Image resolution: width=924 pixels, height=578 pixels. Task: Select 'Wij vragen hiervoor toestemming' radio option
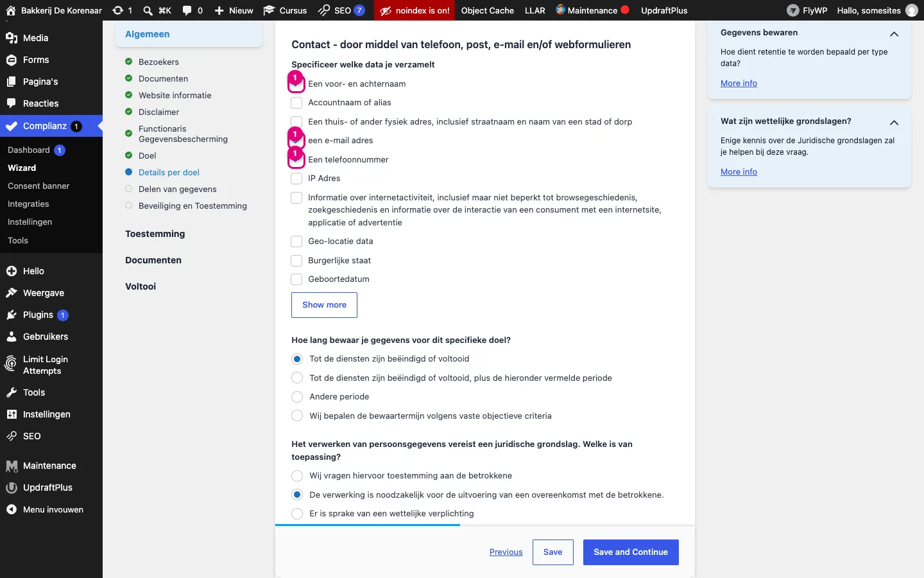click(297, 476)
